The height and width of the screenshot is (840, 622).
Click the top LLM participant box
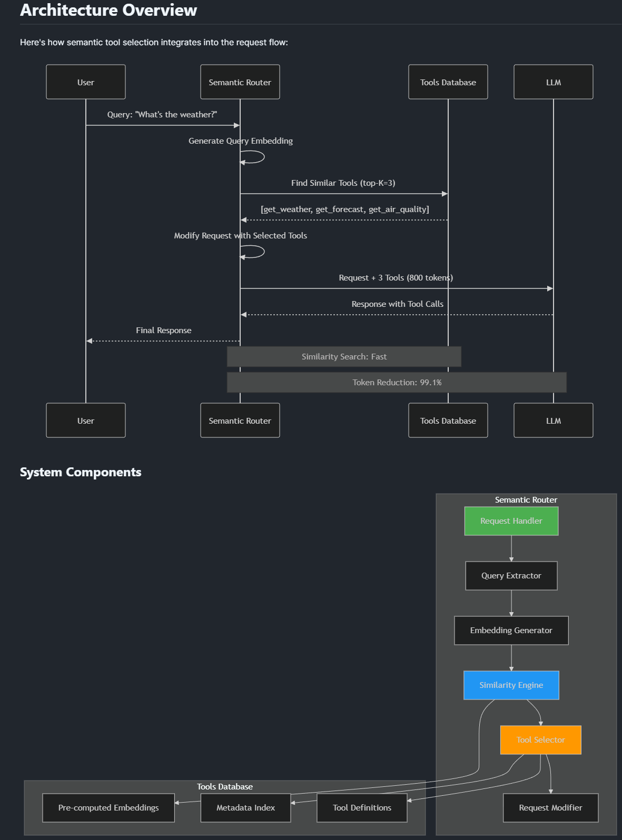pyautogui.click(x=553, y=82)
